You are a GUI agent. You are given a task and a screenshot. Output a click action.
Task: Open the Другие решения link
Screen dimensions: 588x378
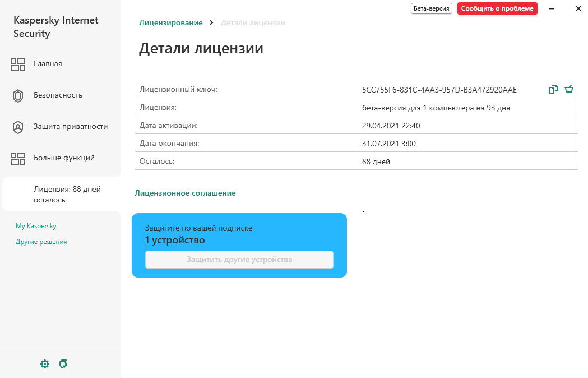pyautogui.click(x=41, y=242)
